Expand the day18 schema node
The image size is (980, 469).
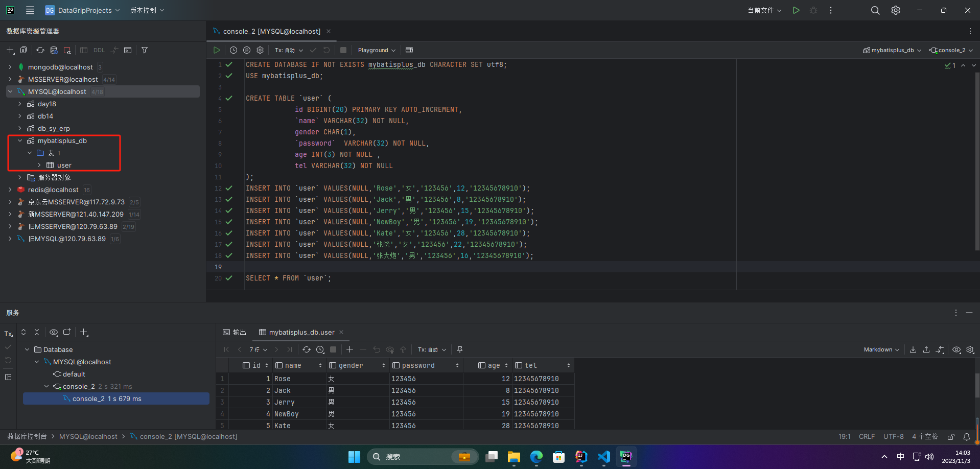click(19, 104)
